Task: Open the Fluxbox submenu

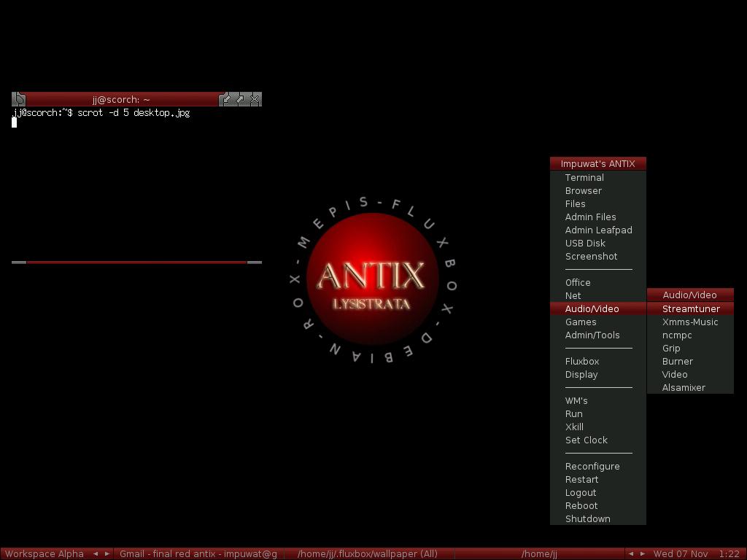Action: click(x=582, y=361)
